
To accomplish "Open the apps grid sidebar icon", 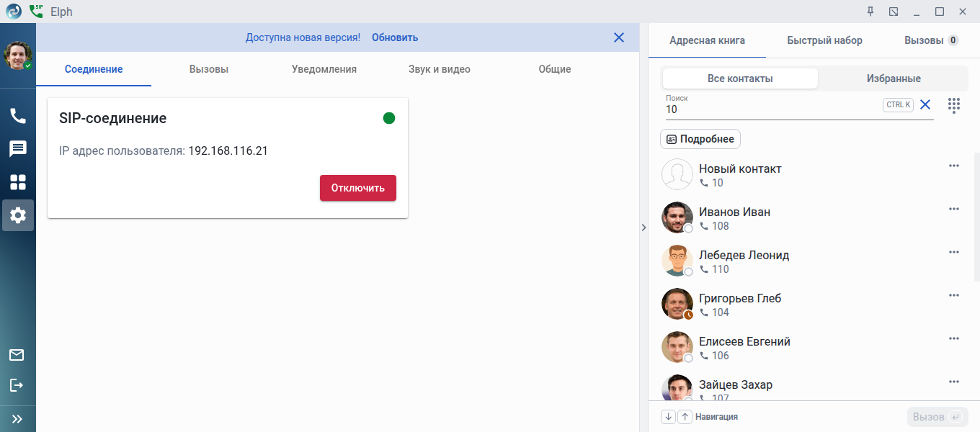I will pos(17,182).
